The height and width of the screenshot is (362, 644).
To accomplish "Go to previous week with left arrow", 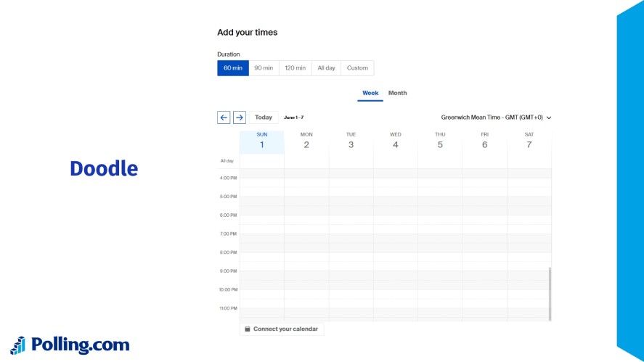I will [x=224, y=118].
